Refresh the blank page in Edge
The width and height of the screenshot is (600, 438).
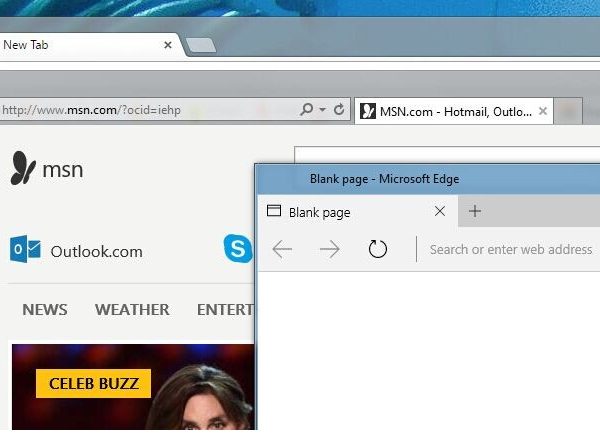point(377,249)
